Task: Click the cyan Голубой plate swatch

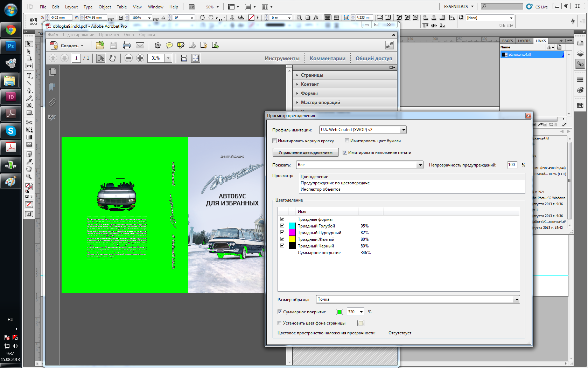Action: pyautogui.click(x=292, y=226)
